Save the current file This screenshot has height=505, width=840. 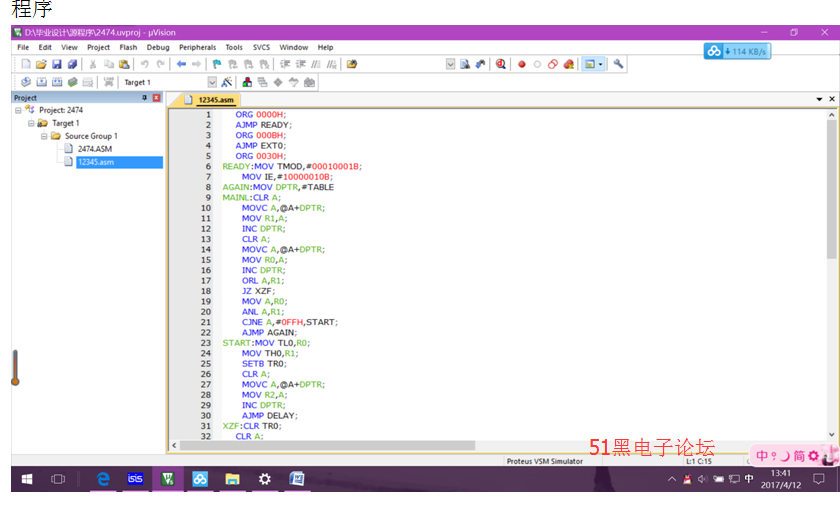56,64
